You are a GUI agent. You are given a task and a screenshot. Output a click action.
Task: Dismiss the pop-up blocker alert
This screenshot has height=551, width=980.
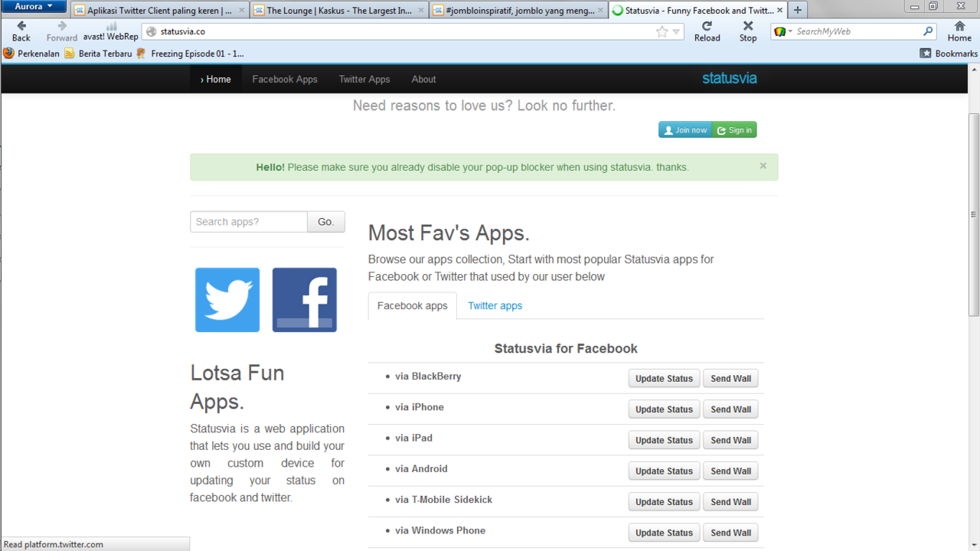pos(763,165)
